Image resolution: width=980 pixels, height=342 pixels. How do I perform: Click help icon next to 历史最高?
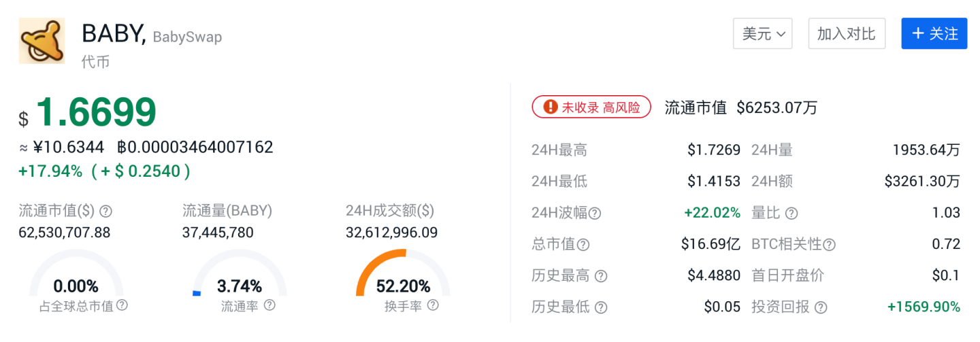click(x=600, y=276)
